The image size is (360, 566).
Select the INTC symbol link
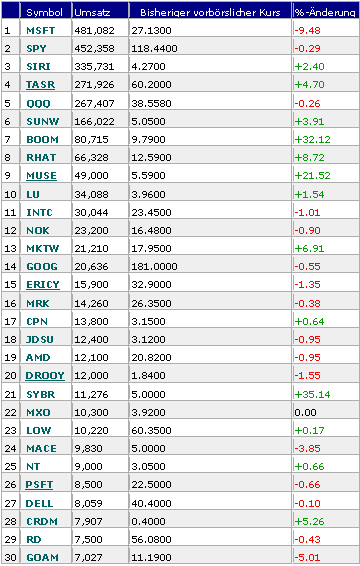[x=39, y=213]
